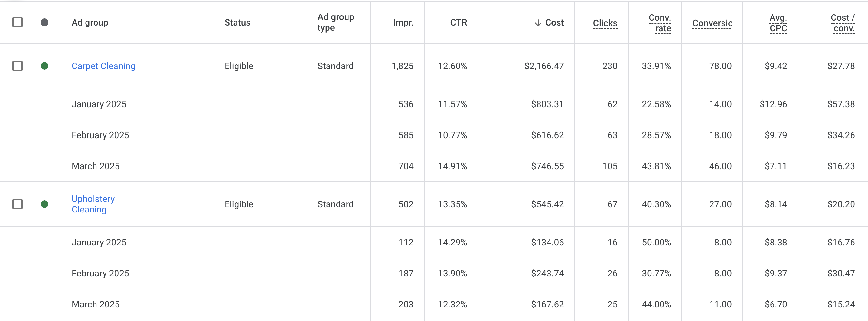Open the Upholstery Cleaning ad group link
The image size is (868, 321).
(93, 204)
